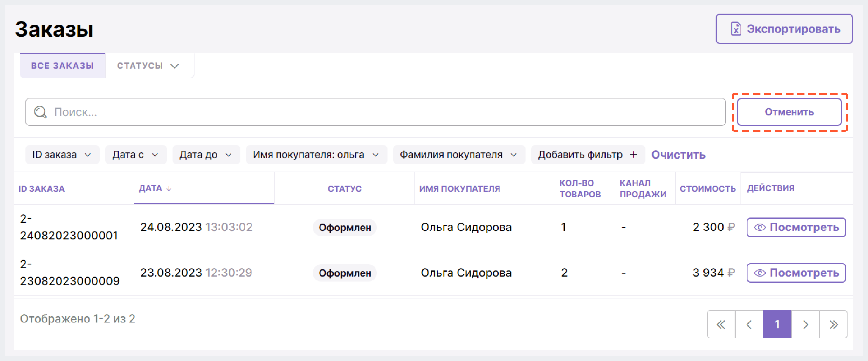The image size is (868, 361).
Task: Open Имя покупателя: ольга filter
Action: 316,154
